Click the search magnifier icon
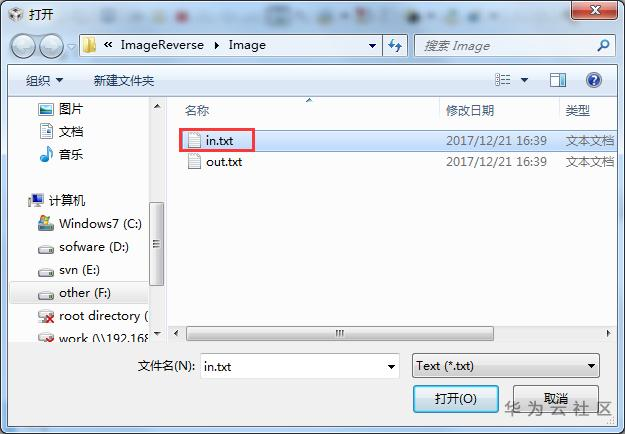625x434 pixels. click(603, 45)
